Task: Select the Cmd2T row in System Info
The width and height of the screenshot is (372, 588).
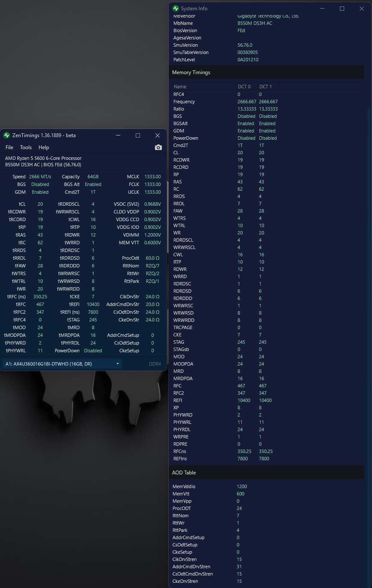Action: pos(267,145)
